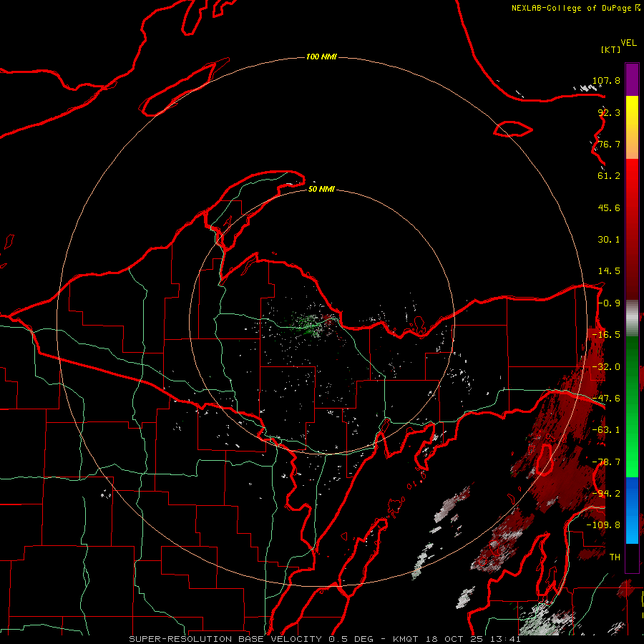This screenshot has height=644, width=644.
Task: Click the 14.5 value on velocity scale
Action: 609,271
